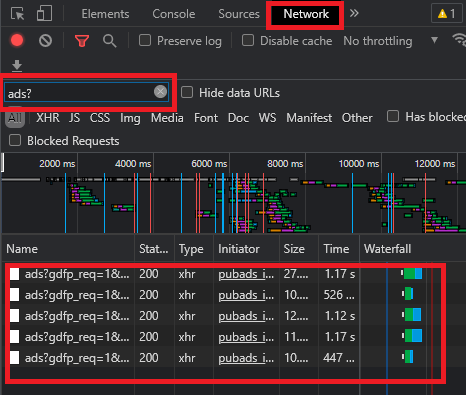Image resolution: width=466 pixels, height=395 pixels.
Task: Click the overview timeline at 10000 ms
Action: [x=358, y=164]
